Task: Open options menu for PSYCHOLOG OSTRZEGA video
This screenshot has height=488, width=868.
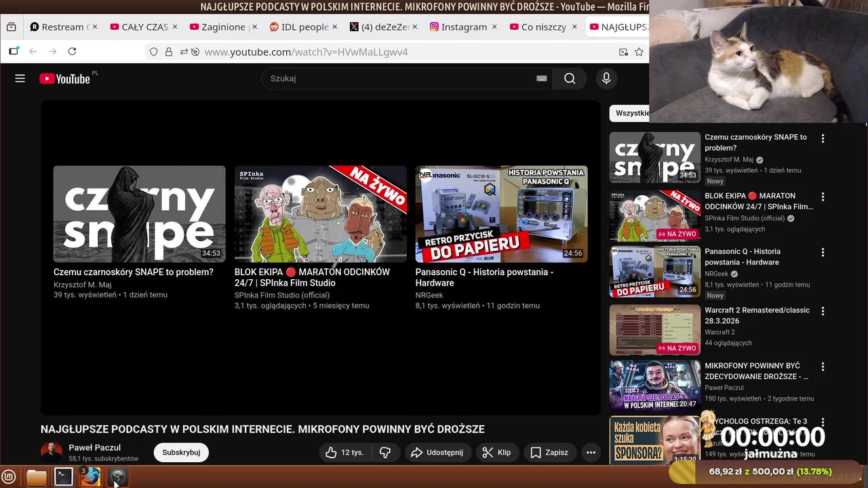Action: coord(823,422)
